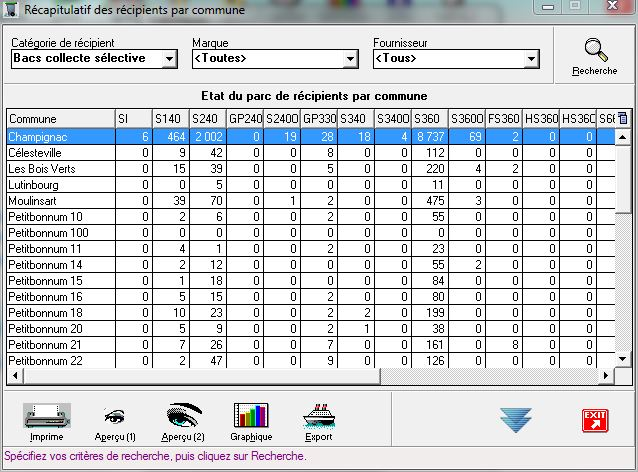Screen dimensions: 638x472
Task: Click the blue double down arrow icon
Action: click(515, 420)
